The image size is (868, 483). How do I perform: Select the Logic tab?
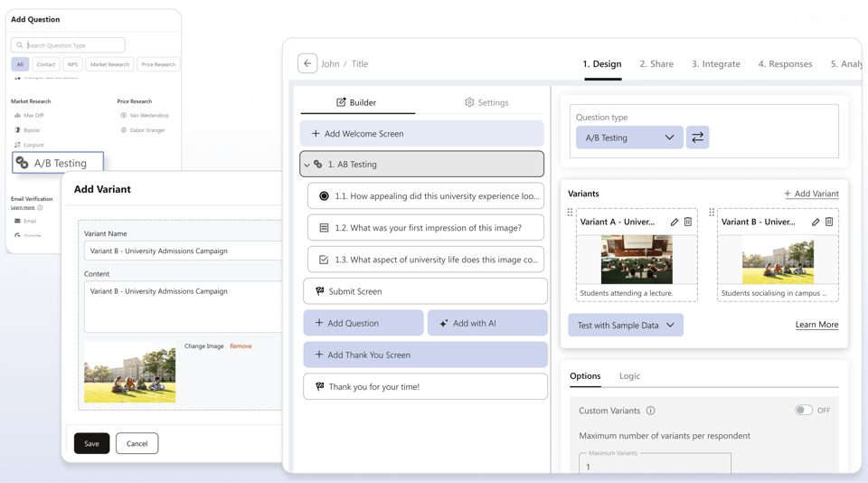coord(629,376)
